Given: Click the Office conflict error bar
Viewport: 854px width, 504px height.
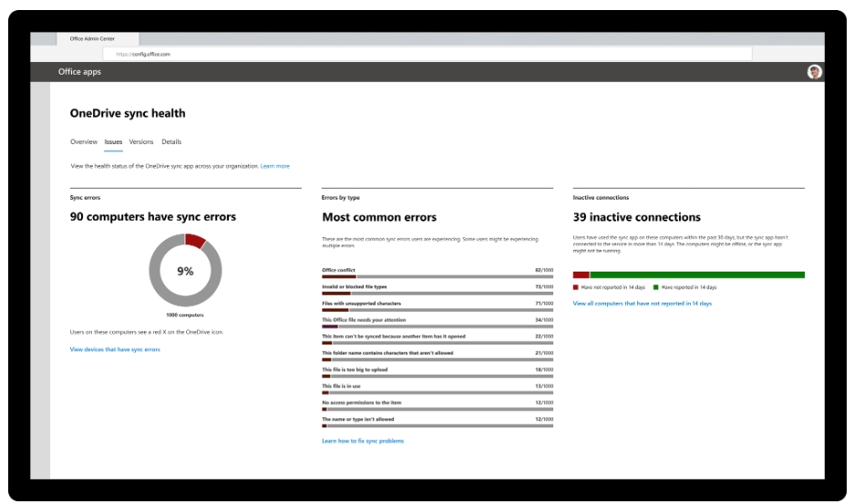Looking at the screenshot, I should pos(437,277).
